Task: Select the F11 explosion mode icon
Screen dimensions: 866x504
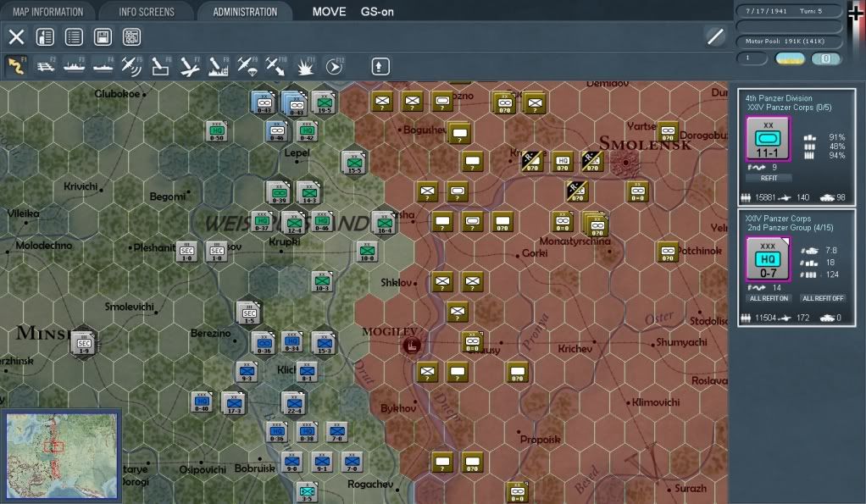Action: [x=305, y=66]
